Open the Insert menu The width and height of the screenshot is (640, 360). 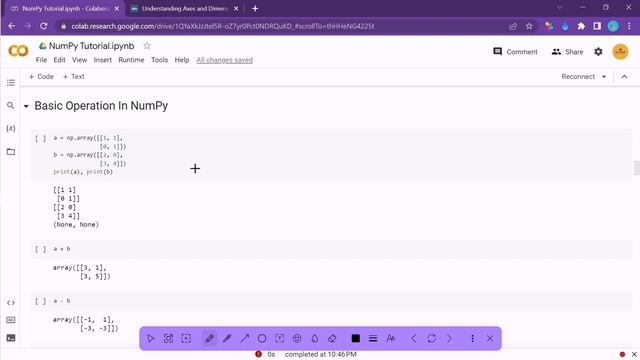(x=102, y=60)
